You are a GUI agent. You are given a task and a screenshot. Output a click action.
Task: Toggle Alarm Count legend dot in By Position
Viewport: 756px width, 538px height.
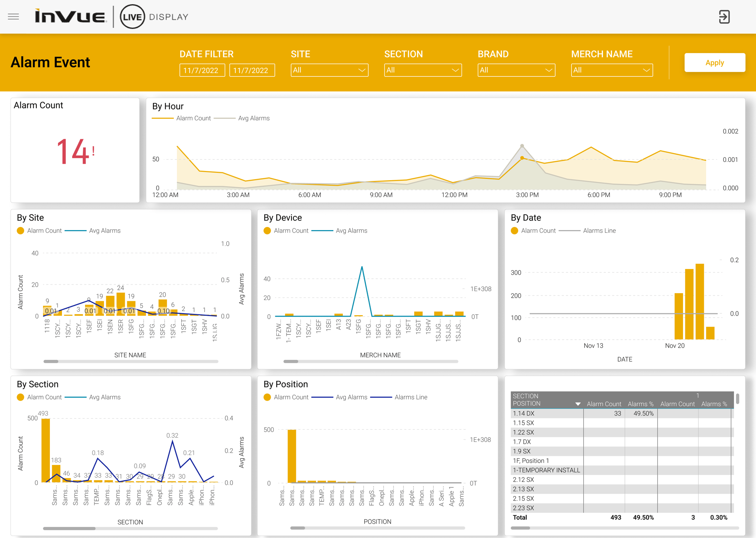click(267, 397)
